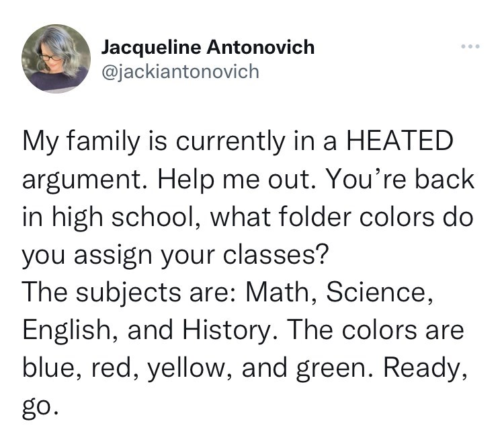Click the word History in the tweet
This screenshot has width=504, height=442.
[x=226, y=330]
